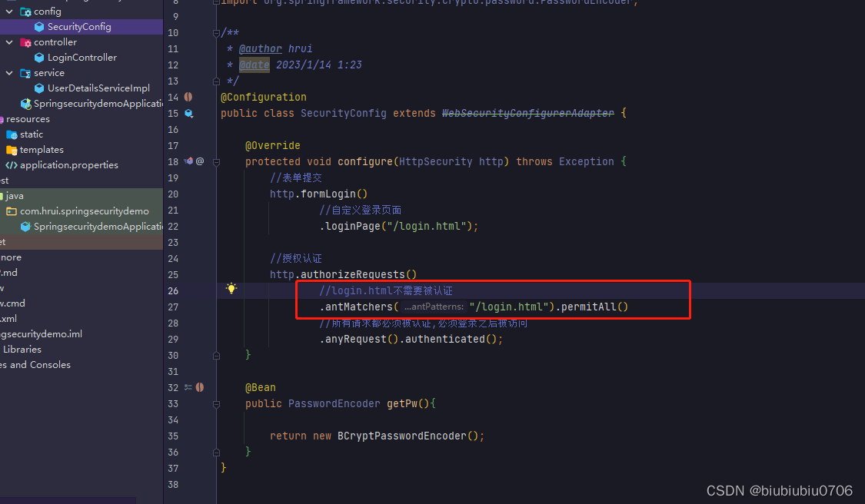Screen dimensions: 865x504
Task: Click the "/login.html" string in loginPage
Action: (x=427, y=226)
